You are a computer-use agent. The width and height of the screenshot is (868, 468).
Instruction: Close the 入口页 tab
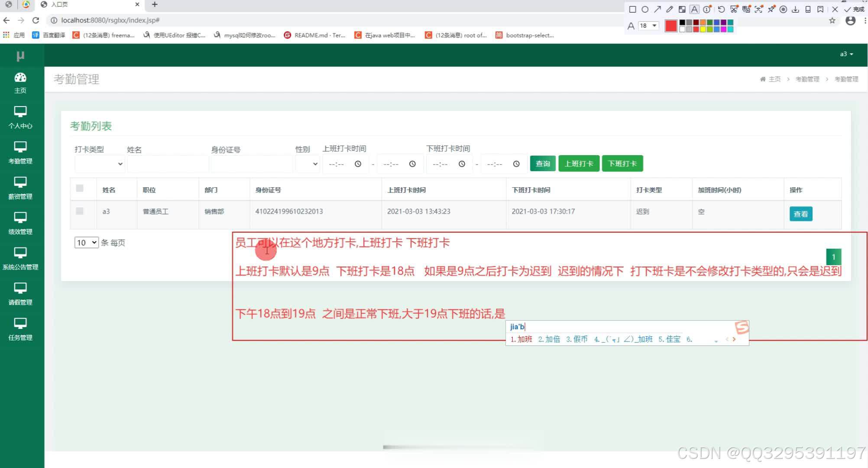pos(137,4)
